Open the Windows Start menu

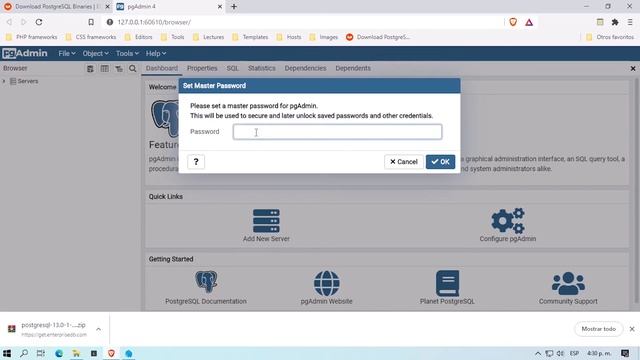tap(7, 353)
